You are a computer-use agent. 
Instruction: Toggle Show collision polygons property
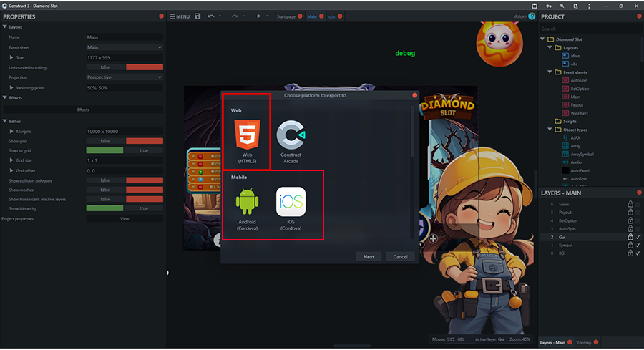coord(125,180)
